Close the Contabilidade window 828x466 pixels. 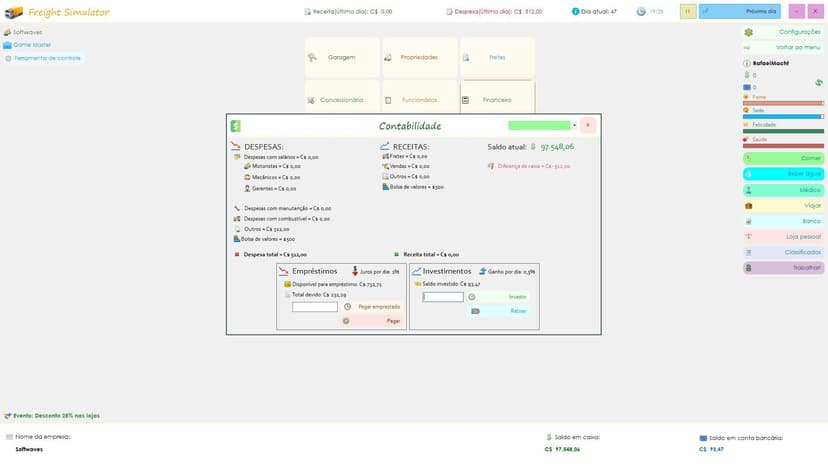[588, 125]
